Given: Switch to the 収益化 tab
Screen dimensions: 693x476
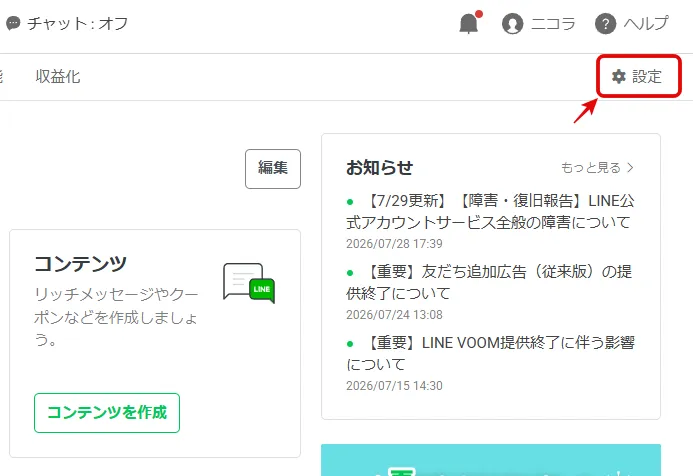Looking at the screenshot, I should click(58, 76).
